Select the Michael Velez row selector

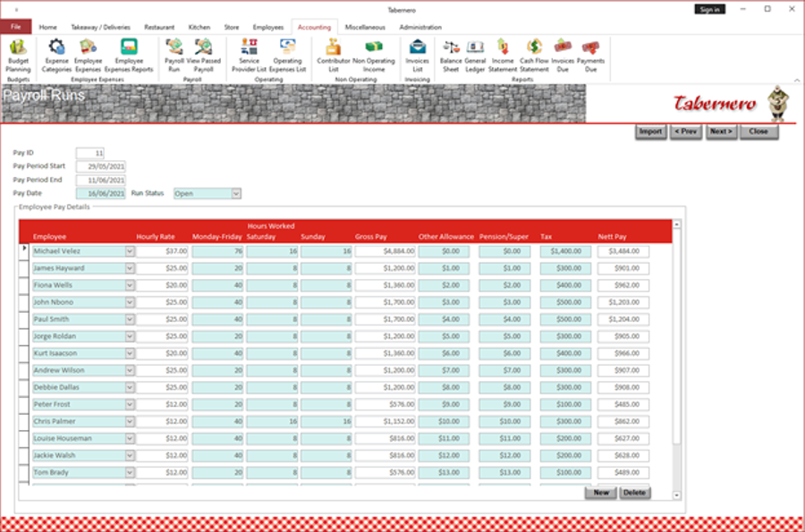(24, 251)
